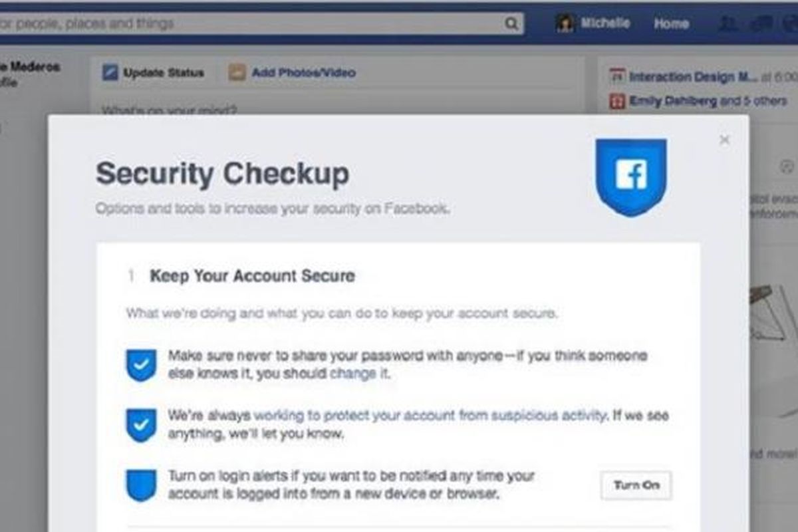Open Michelle's profile picture thumbnail
This screenshot has width=798, height=532.
pos(565,24)
